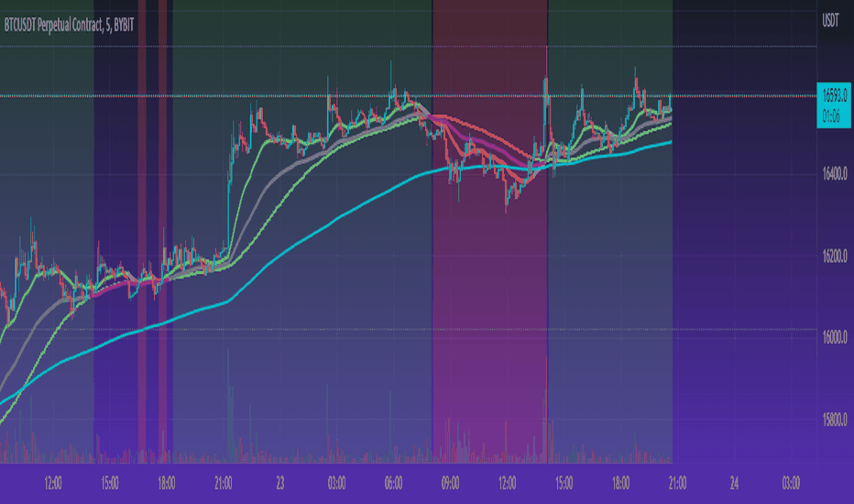Click the current price label 16593.0
The width and height of the screenshot is (854, 504).
pyautogui.click(x=834, y=96)
